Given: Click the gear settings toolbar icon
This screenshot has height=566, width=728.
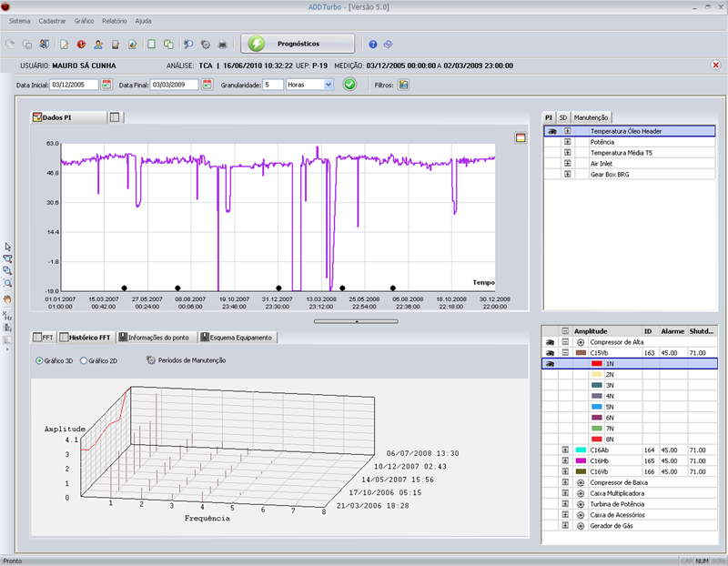Looking at the screenshot, I should pyautogui.click(x=206, y=44).
